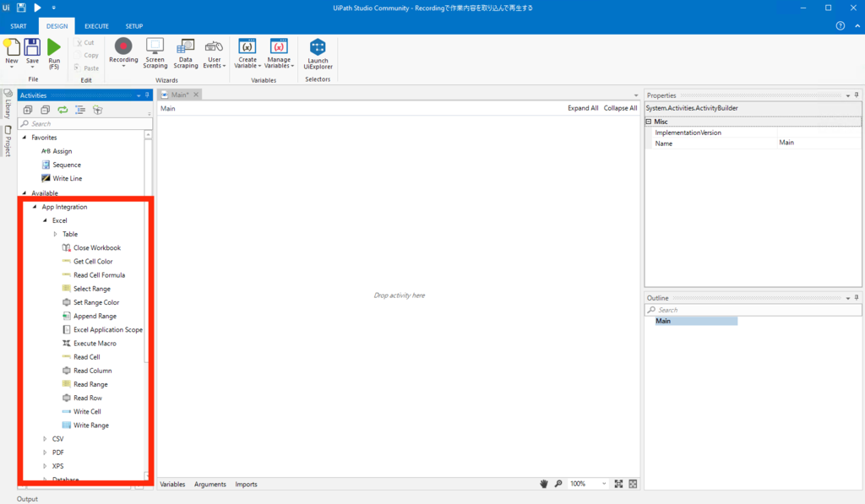Collapse the Available tree node
The width and height of the screenshot is (865, 504).
24,193
